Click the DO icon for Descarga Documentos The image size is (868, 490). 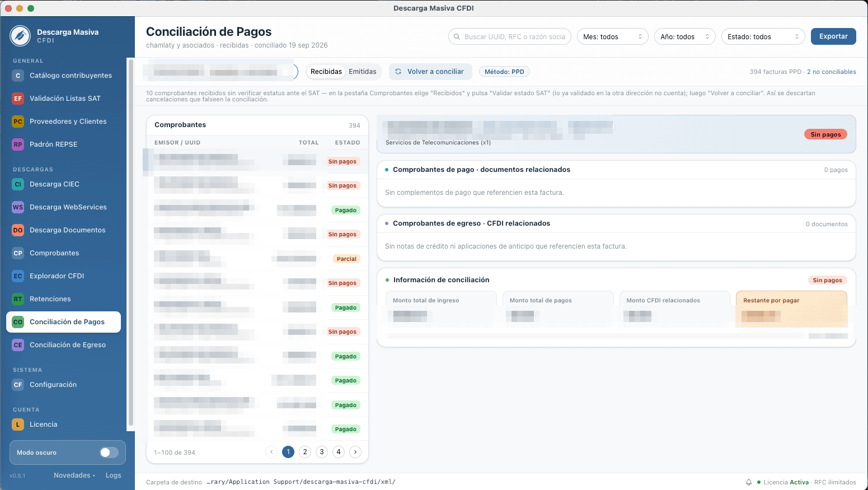point(18,230)
